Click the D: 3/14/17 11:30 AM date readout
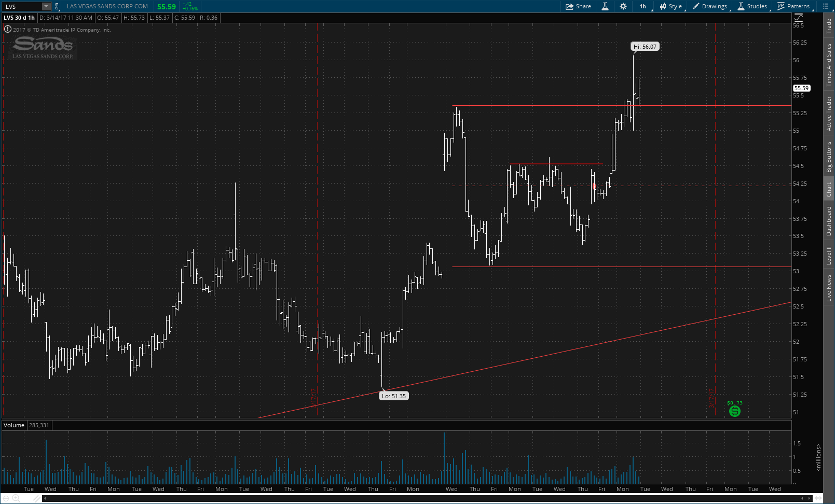Viewport: 835px width, 504px height. point(66,18)
